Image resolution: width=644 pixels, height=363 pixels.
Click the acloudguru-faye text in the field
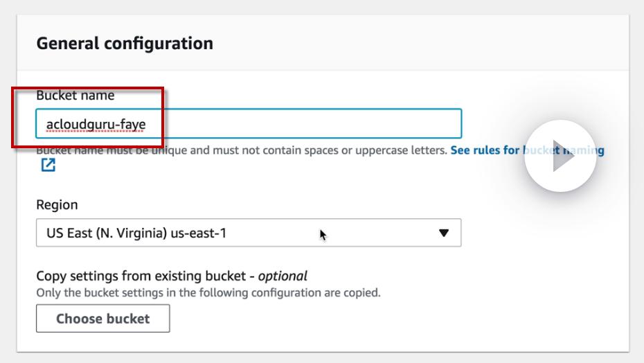tap(96, 125)
